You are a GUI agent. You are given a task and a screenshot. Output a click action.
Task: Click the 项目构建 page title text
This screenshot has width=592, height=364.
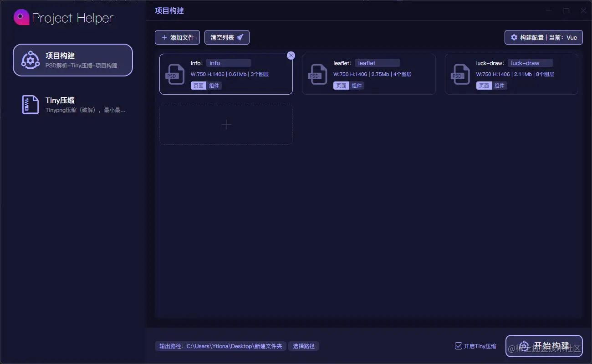coord(169,10)
